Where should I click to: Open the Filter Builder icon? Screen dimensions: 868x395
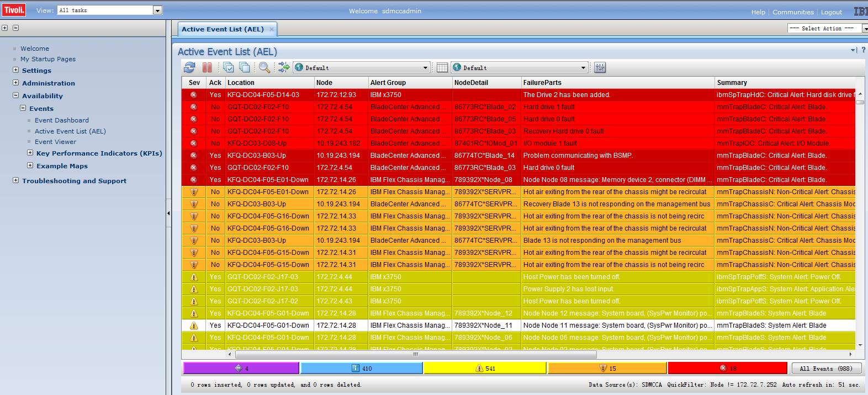284,67
